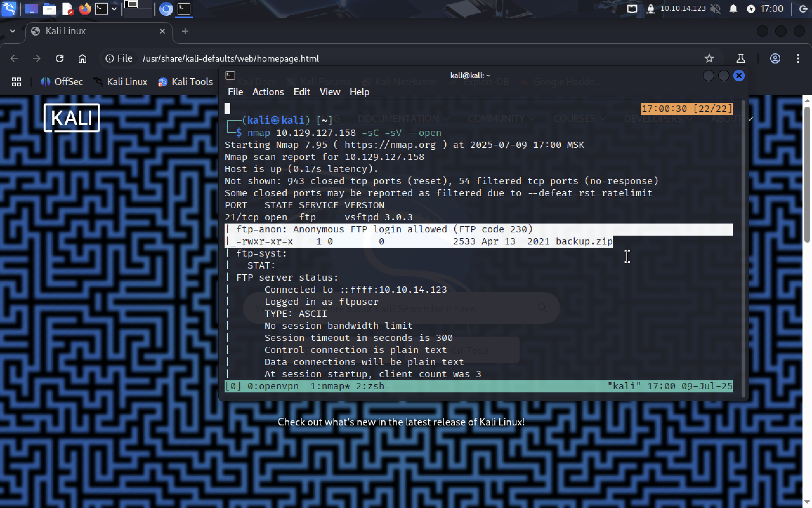Image resolution: width=812 pixels, height=508 pixels.
Task: View site information for File scheme
Action: pos(119,58)
